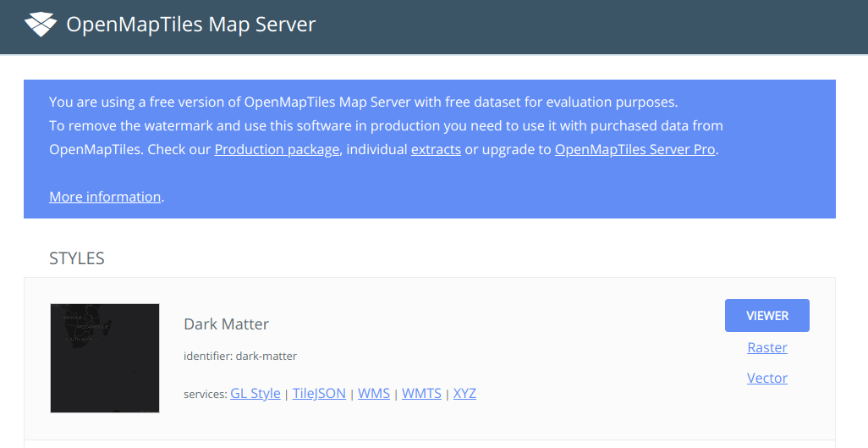Open the GL Style service link
The height and width of the screenshot is (448, 868).
255,393
